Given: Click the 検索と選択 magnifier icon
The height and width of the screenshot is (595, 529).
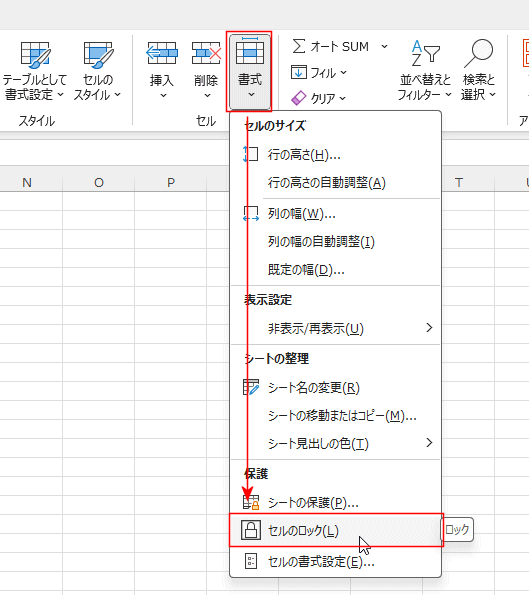Looking at the screenshot, I should (479, 53).
